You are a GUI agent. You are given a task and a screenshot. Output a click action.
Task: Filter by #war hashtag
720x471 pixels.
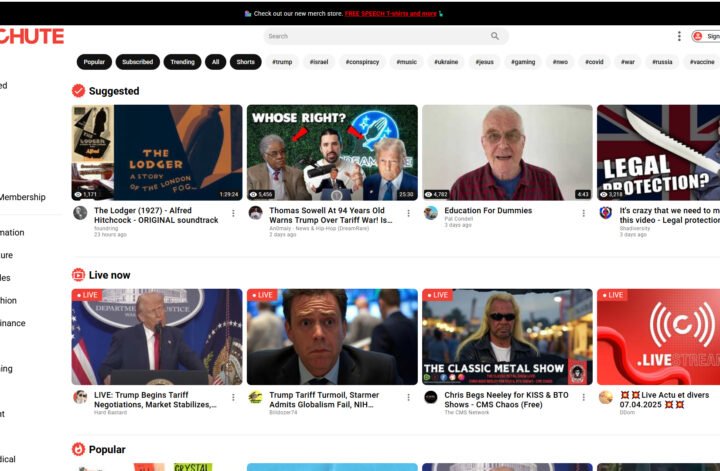click(x=628, y=62)
